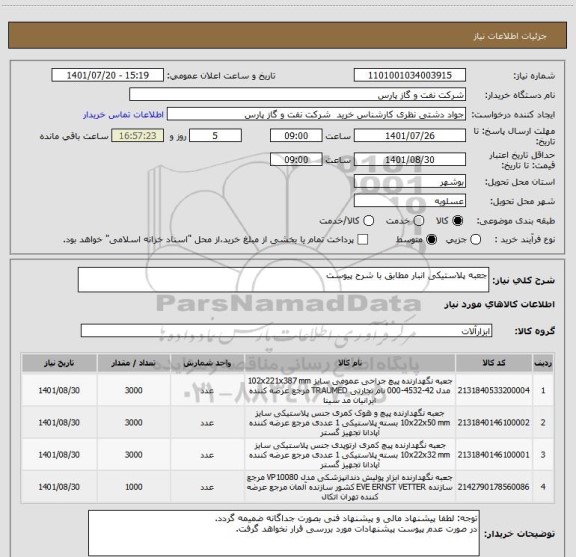This screenshot has width=576, height=557.
Task: Select the کالا radio button
Action: click(x=458, y=221)
